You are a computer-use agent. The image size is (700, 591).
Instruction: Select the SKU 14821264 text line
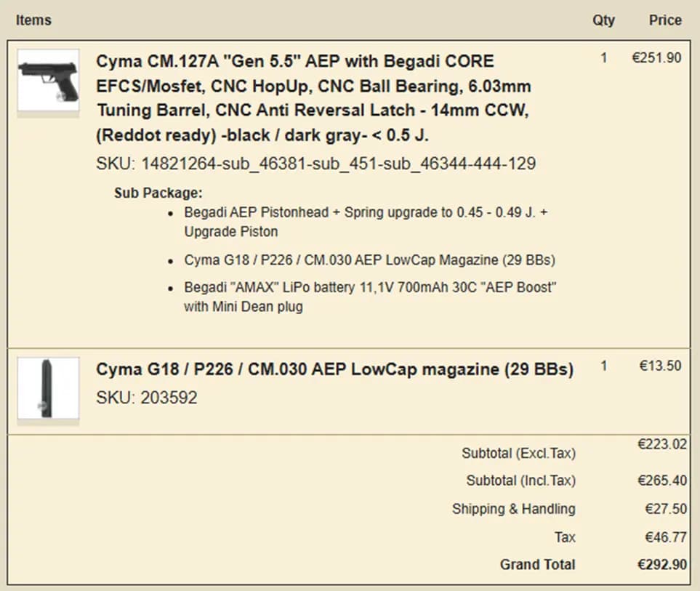pos(315,164)
